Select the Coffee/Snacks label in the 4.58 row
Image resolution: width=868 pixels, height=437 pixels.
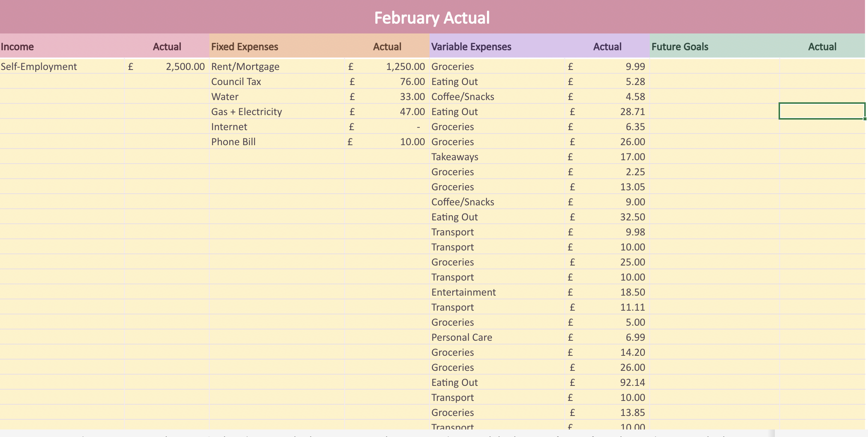[x=497, y=97]
